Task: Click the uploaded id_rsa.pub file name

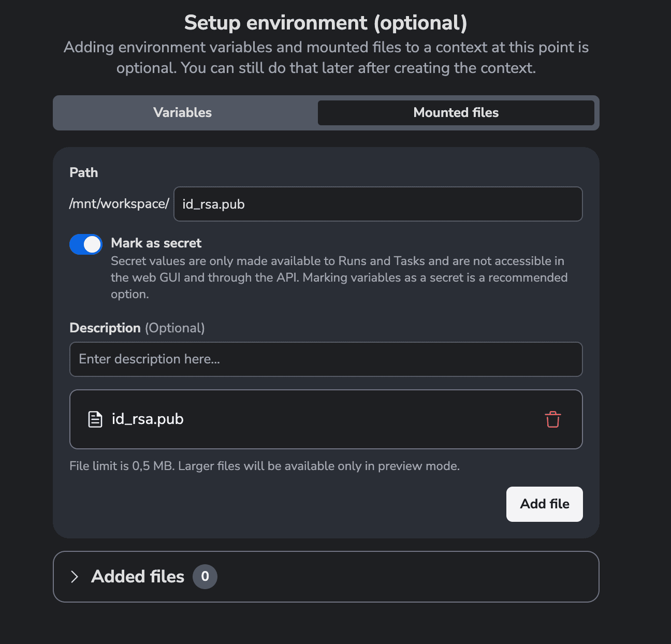Action: 148,419
